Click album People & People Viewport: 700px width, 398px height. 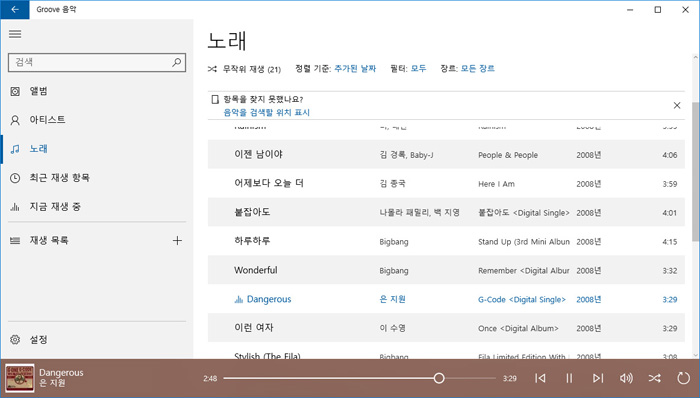click(508, 155)
